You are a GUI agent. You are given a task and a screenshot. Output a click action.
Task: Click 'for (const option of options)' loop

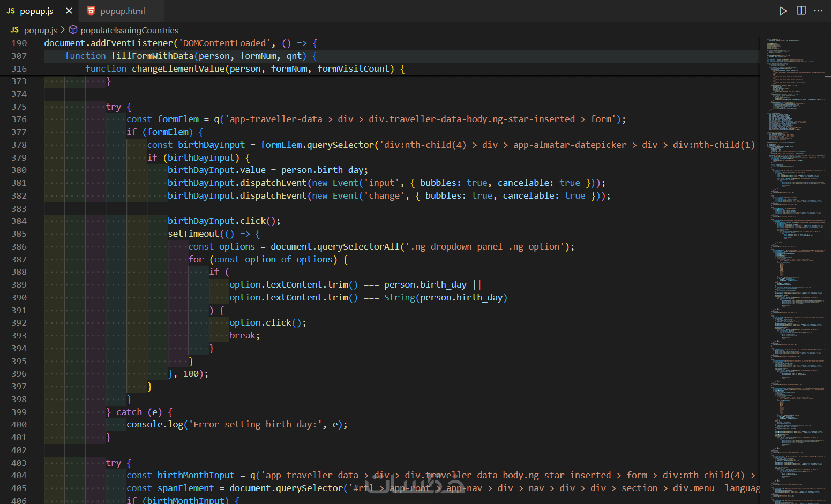263,259
